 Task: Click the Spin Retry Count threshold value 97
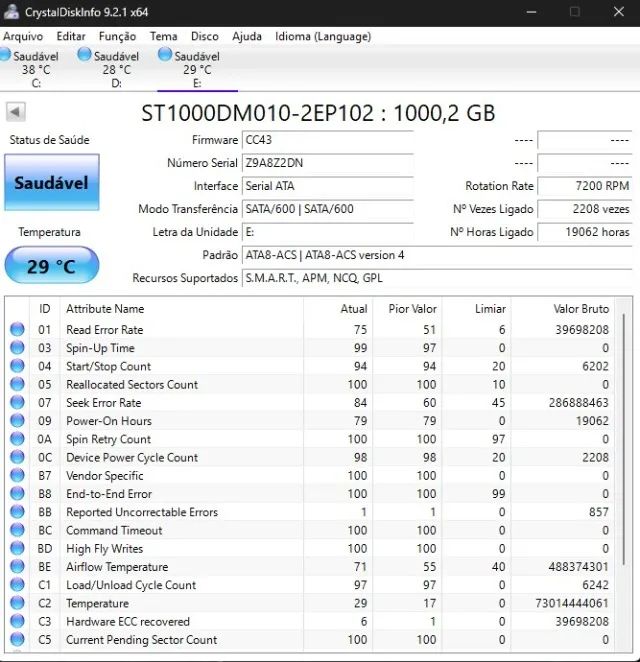(x=498, y=439)
